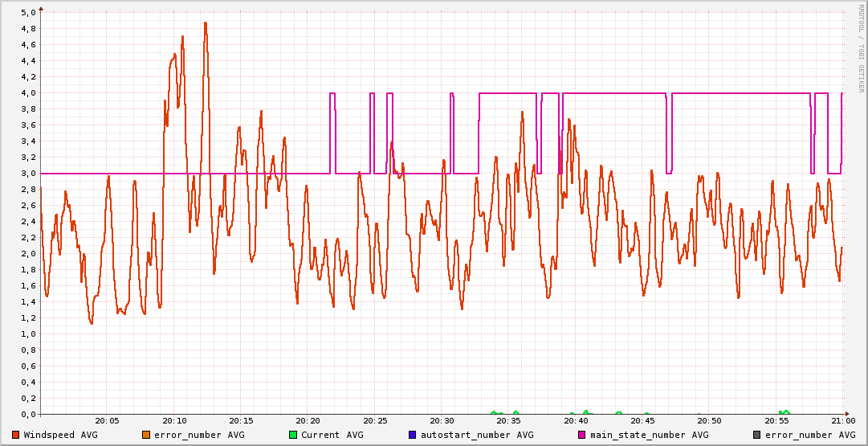Select the Current AVG legend text
The height and width of the screenshot is (446, 868).
pyautogui.click(x=332, y=435)
